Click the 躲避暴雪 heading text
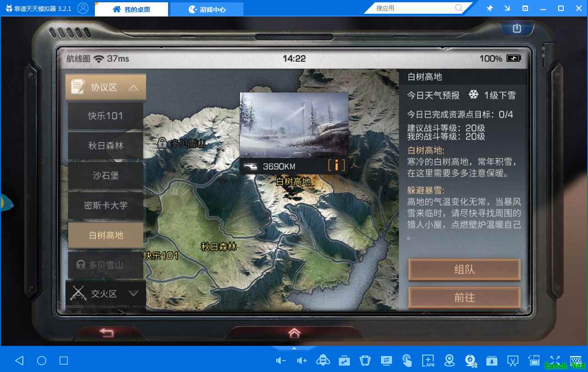Image resolution: width=588 pixels, height=372 pixels. 426,190
